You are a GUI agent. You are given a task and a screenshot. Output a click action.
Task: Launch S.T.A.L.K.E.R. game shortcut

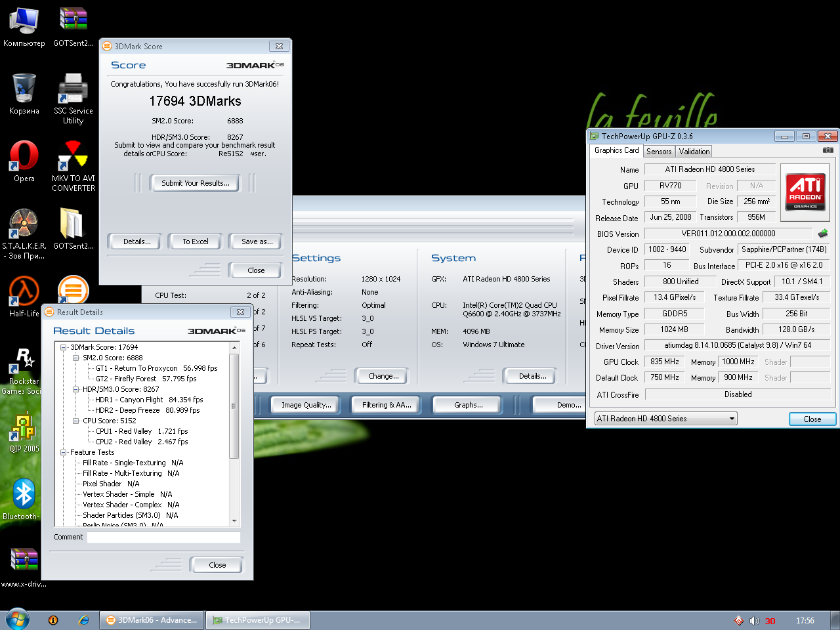pyautogui.click(x=24, y=234)
